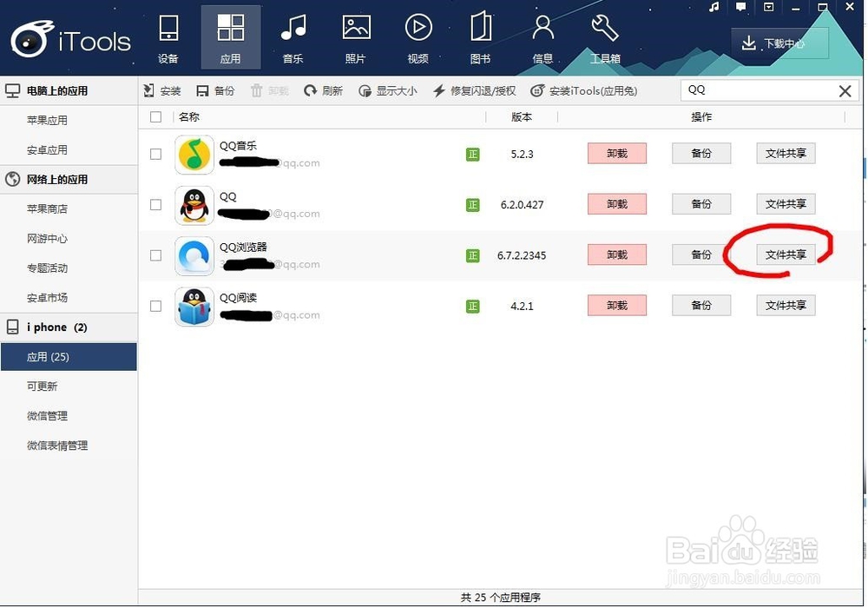Check the QQ阅读 row checkbox
The height and width of the screenshot is (608, 868).
(x=156, y=307)
